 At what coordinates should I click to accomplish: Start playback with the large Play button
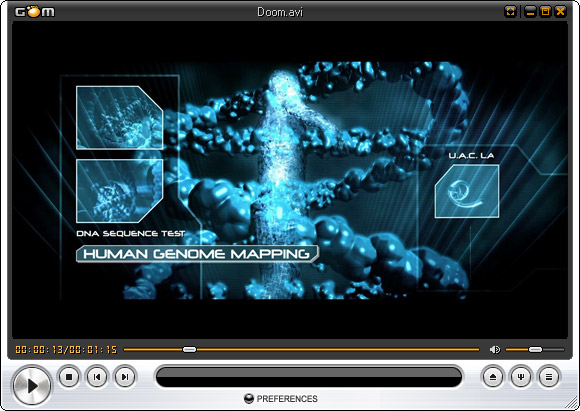(32, 386)
